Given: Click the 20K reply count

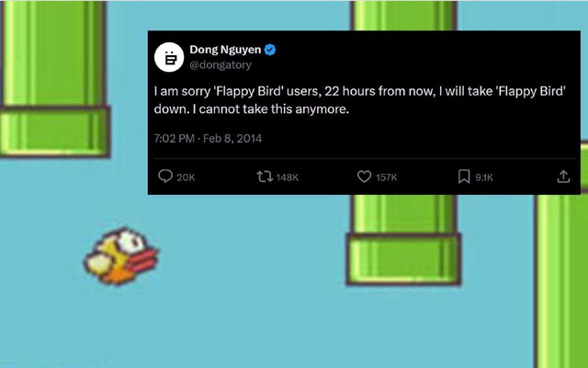Looking at the screenshot, I should (x=186, y=178).
